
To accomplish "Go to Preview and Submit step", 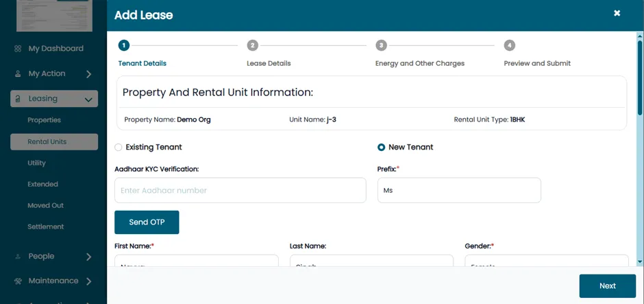I will point(537,63).
